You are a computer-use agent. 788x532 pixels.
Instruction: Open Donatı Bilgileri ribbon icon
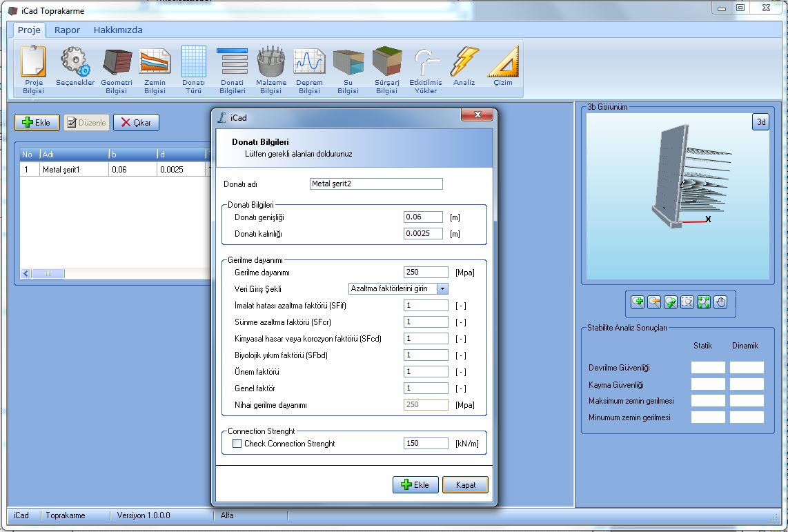click(x=232, y=70)
